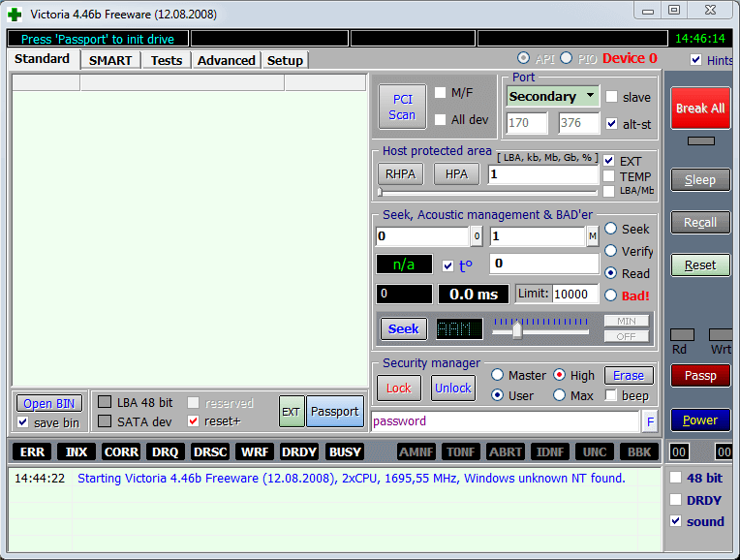Select PIO access mode radio
The height and width of the screenshot is (560, 740).
(567, 58)
